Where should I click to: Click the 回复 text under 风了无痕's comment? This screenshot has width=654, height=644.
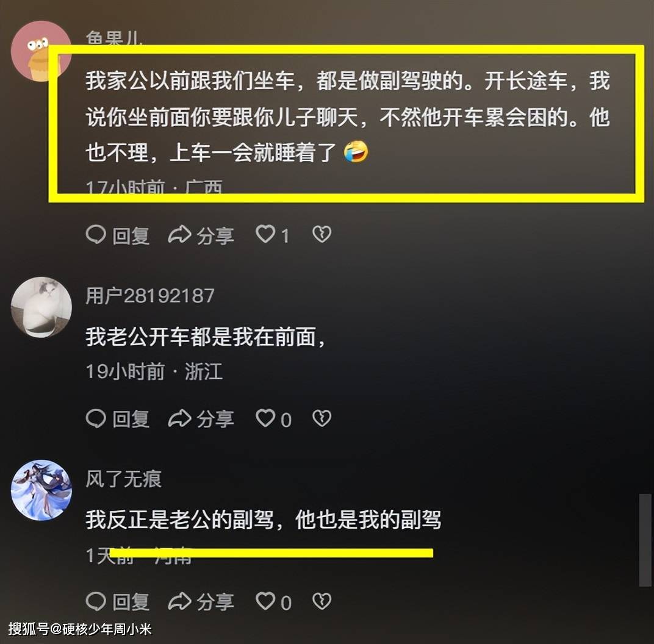point(131,603)
